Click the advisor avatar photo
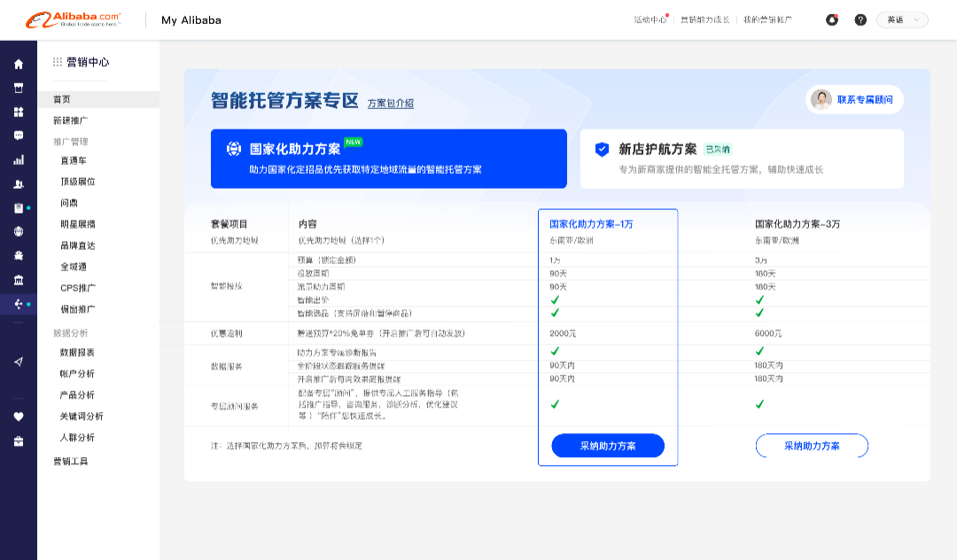Viewport: 957px width, 560px height. (x=821, y=99)
